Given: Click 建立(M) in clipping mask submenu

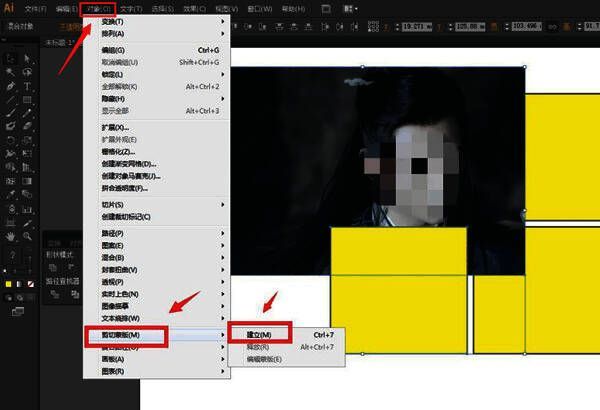Looking at the screenshot, I should click(286, 335).
